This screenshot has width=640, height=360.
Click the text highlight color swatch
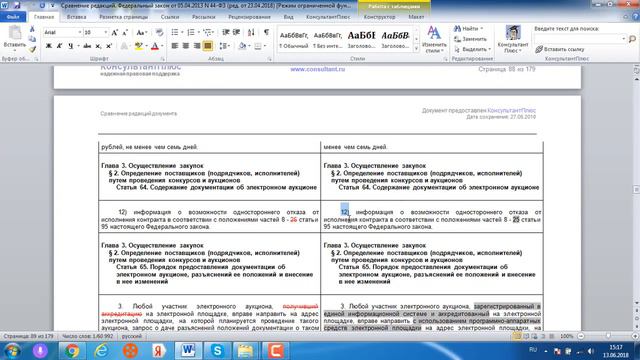coord(138,46)
